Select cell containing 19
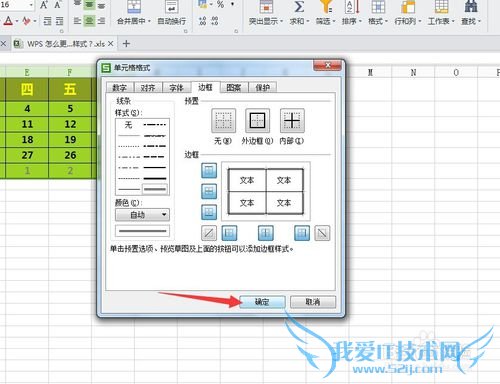This screenshot has width=500, height=384. [x=70, y=140]
